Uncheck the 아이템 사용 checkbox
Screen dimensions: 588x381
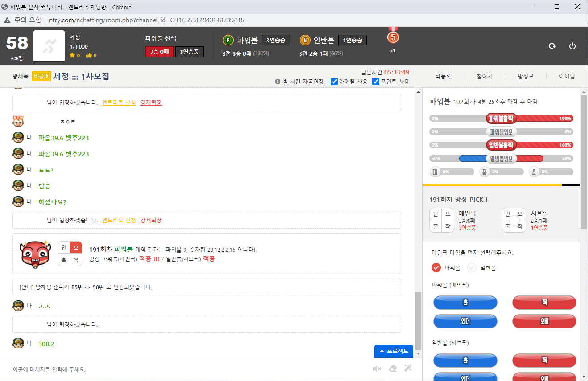pos(334,82)
